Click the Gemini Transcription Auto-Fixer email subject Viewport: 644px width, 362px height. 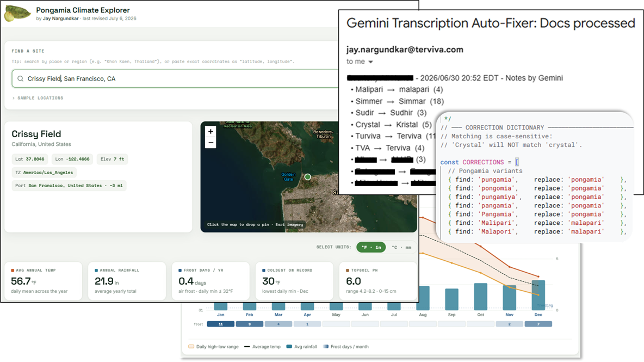point(491,23)
